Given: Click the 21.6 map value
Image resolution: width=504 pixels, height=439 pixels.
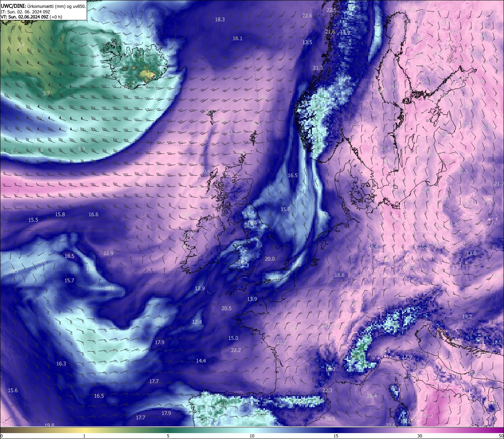Looking at the screenshot, I should [x=330, y=31].
